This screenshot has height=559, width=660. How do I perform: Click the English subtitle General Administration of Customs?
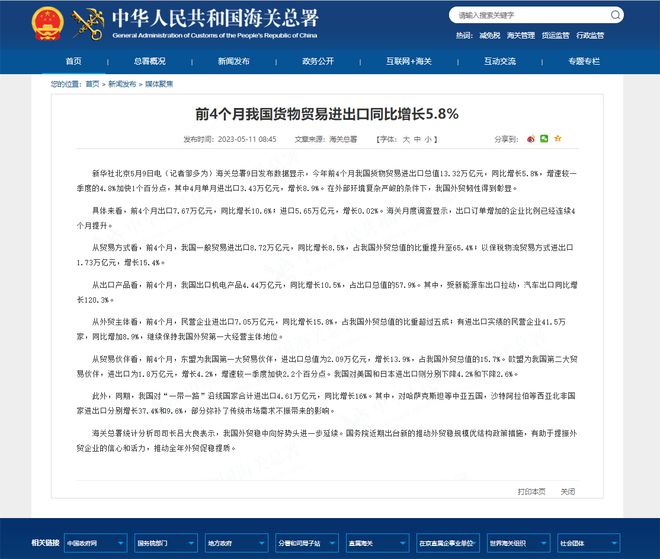215,36
